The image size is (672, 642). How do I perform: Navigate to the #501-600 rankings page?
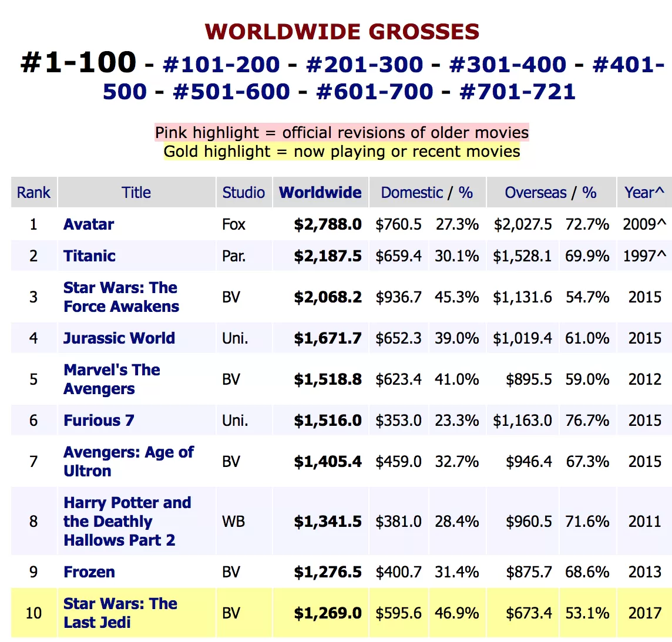tap(231, 92)
